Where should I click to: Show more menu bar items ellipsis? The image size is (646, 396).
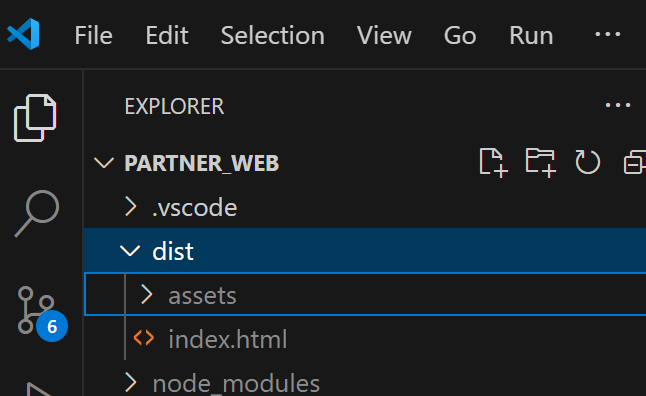[608, 34]
